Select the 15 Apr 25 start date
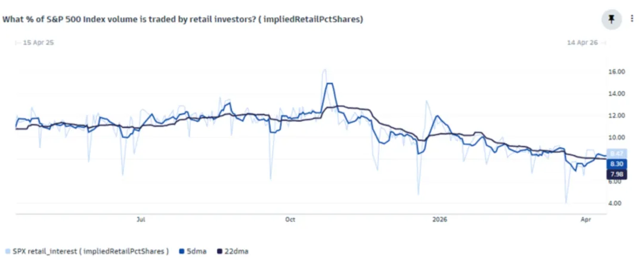 tap(39, 43)
